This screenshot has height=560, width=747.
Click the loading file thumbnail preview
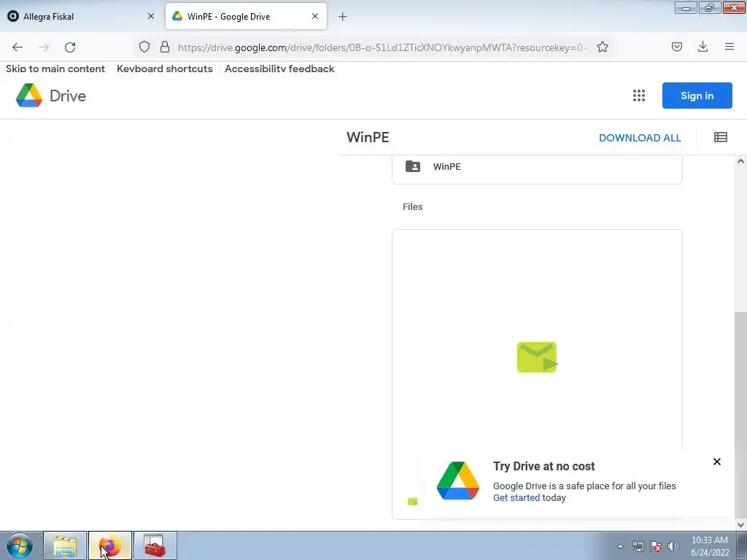(537, 357)
